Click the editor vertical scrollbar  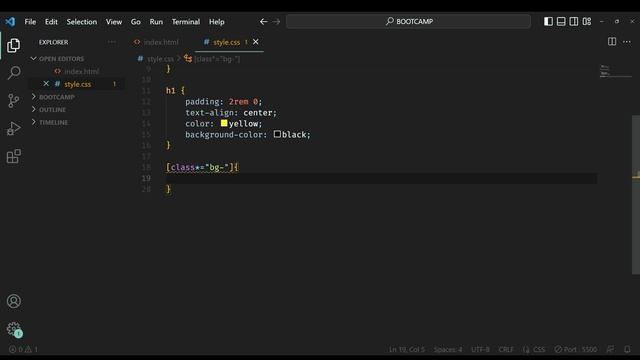coord(636,194)
